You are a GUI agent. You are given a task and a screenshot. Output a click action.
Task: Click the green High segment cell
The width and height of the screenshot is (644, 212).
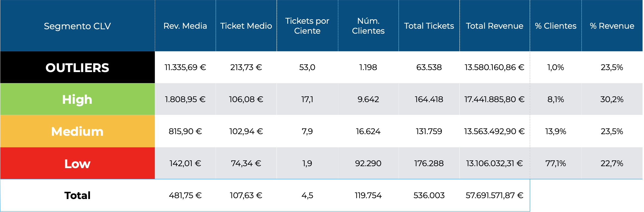click(77, 99)
